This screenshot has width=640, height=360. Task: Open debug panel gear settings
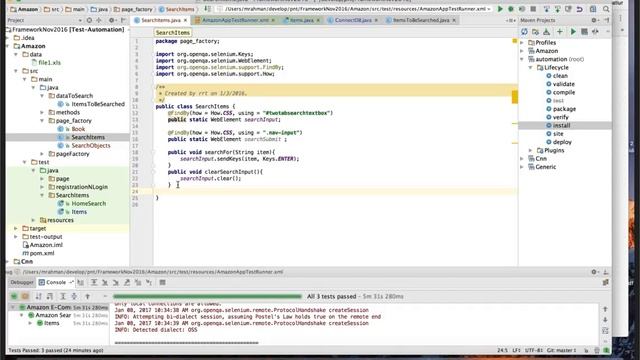pyautogui.click(x=594, y=272)
